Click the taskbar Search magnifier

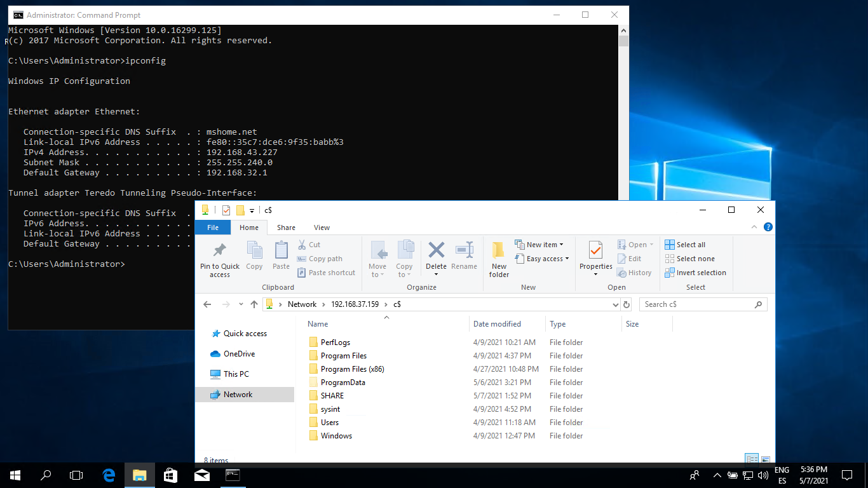[46, 475]
